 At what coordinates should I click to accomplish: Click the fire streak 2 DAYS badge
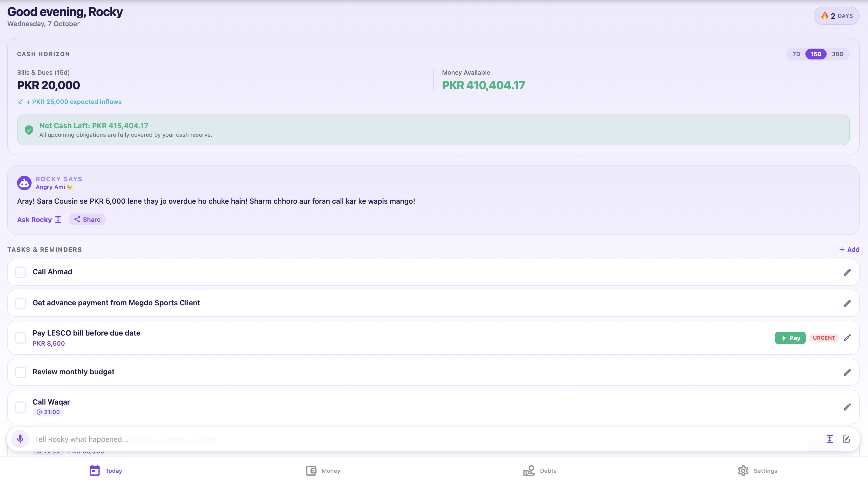[837, 16]
